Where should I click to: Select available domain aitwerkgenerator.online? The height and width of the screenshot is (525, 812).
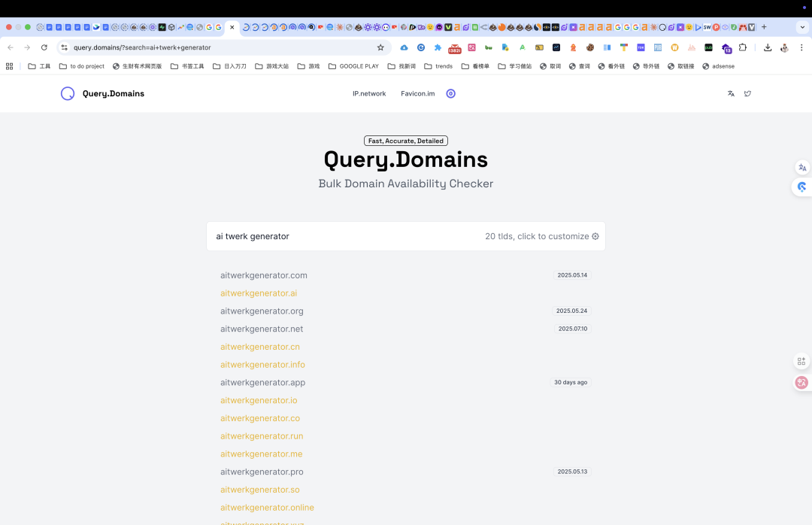[267, 508]
